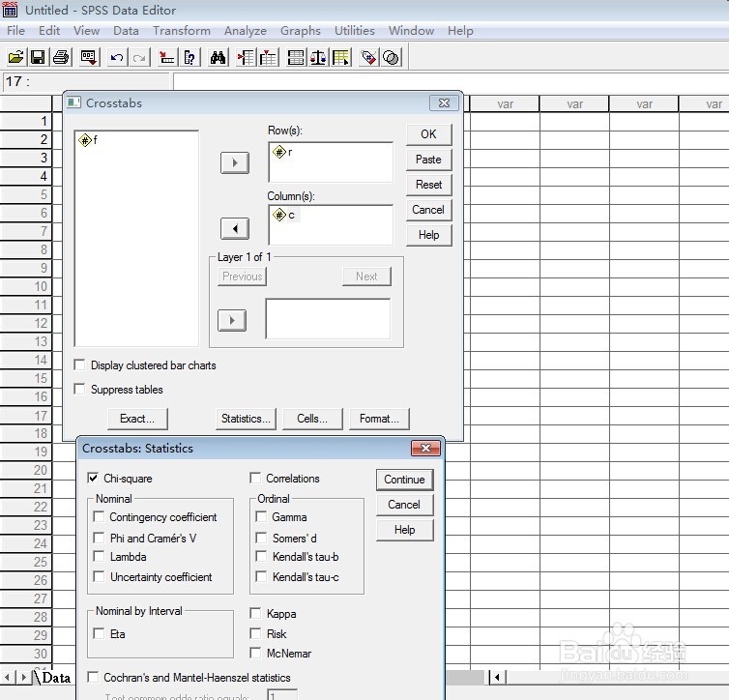Open the Exact... options button

click(x=137, y=419)
